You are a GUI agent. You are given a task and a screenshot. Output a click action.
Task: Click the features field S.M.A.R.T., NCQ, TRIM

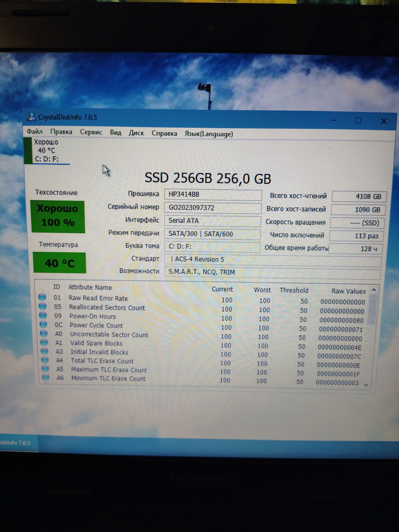272,272
